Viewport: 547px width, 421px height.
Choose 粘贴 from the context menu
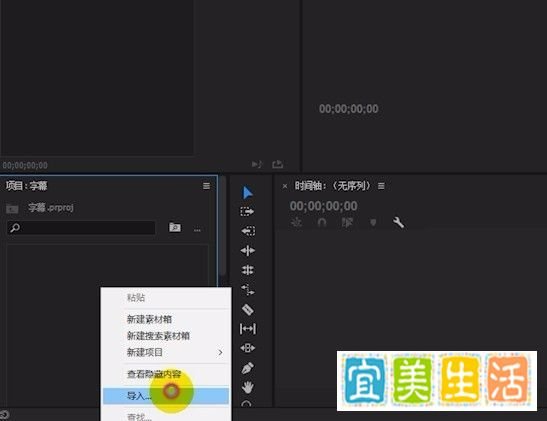pyautogui.click(x=136, y=298)
